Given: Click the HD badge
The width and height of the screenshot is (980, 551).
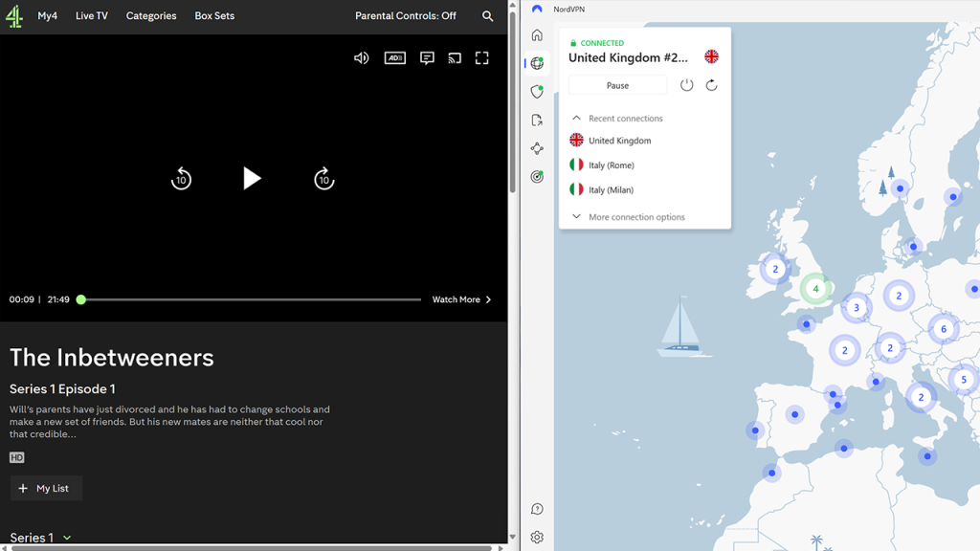Looking at the screenshot, I should [17, 458].
